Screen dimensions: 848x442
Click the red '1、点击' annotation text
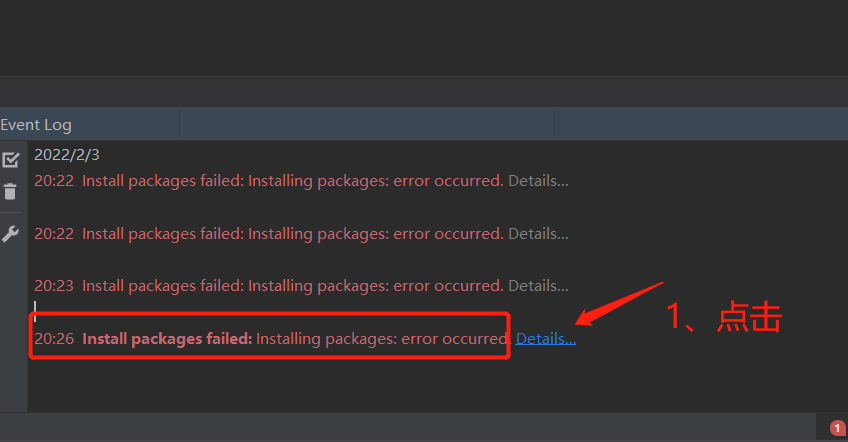[x=723, y=316]
